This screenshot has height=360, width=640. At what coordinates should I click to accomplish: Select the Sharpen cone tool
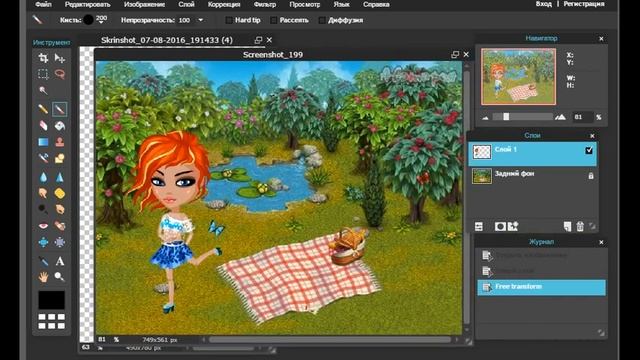[60, 177]
